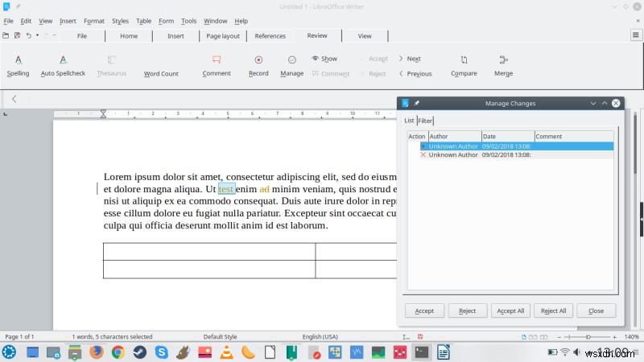Go to Next change
The width and height of the screenshot is (644, 362).
point(410,59)
